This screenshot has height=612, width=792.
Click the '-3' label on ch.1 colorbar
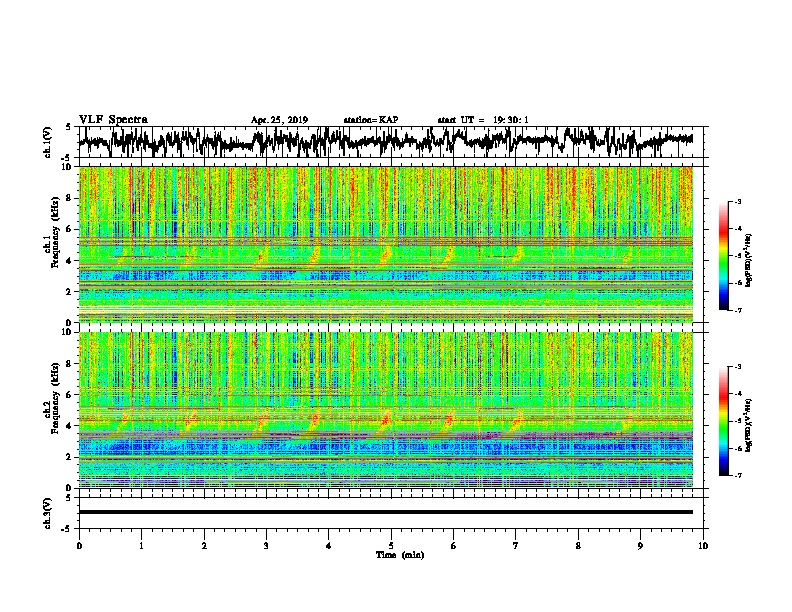(x=738, y=201)
